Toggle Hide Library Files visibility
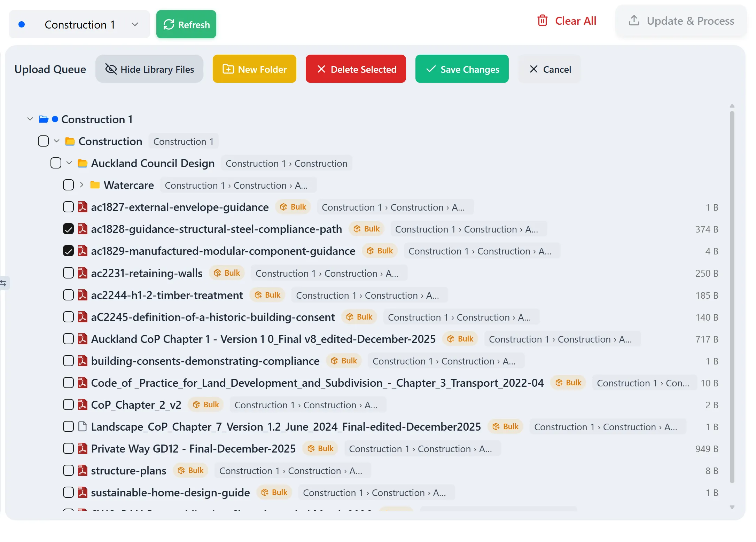This screenshot has width=756, height=542. pos(149,69)
